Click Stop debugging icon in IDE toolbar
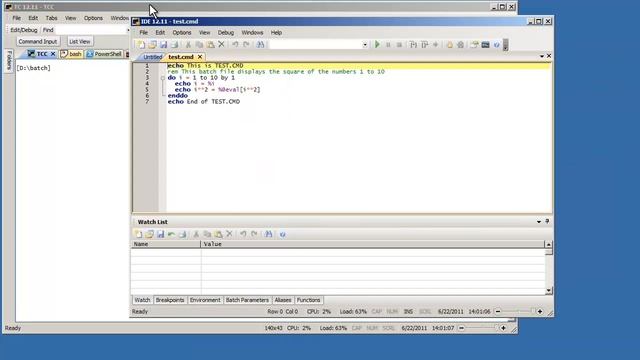 pyautogui.click(x=399, y=44)
